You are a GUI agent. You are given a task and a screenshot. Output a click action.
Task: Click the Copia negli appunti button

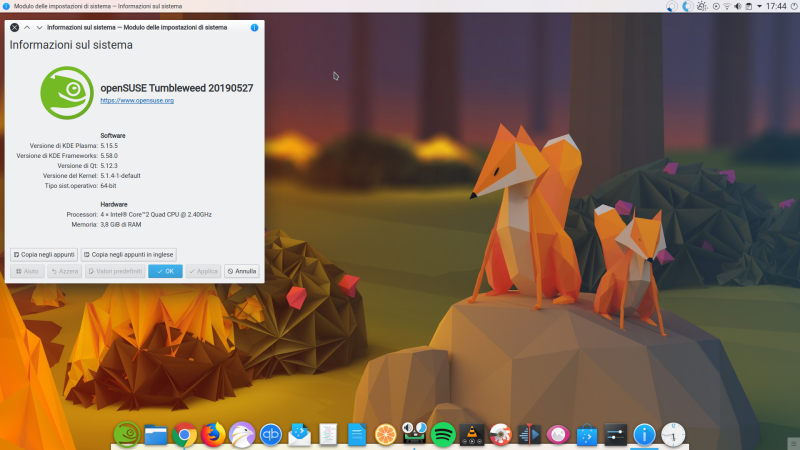(x=44, y=255)
